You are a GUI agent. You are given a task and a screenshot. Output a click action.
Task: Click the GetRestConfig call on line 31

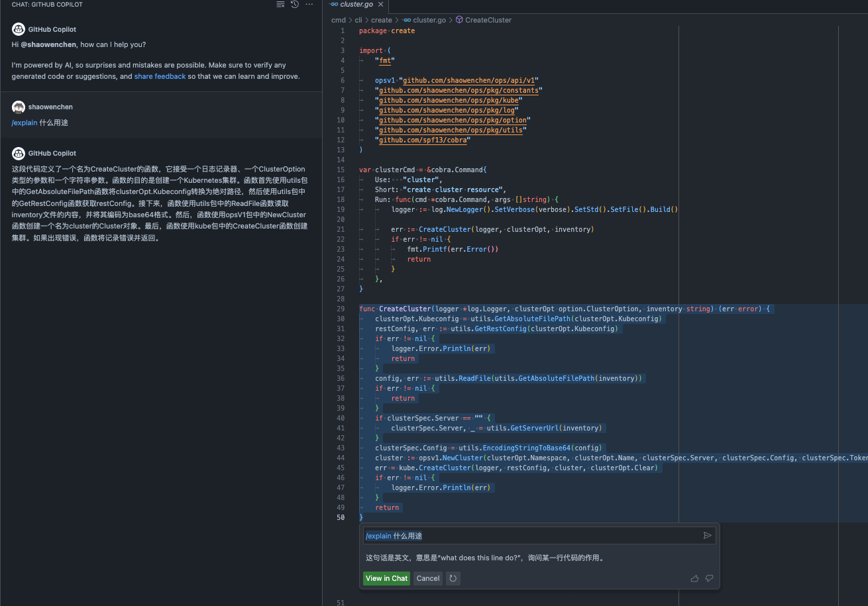[500, 328]
